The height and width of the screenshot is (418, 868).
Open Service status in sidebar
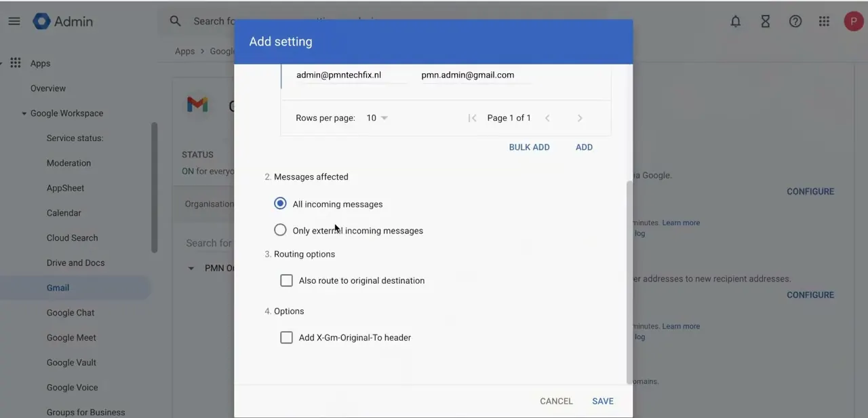tap(75, 138)
